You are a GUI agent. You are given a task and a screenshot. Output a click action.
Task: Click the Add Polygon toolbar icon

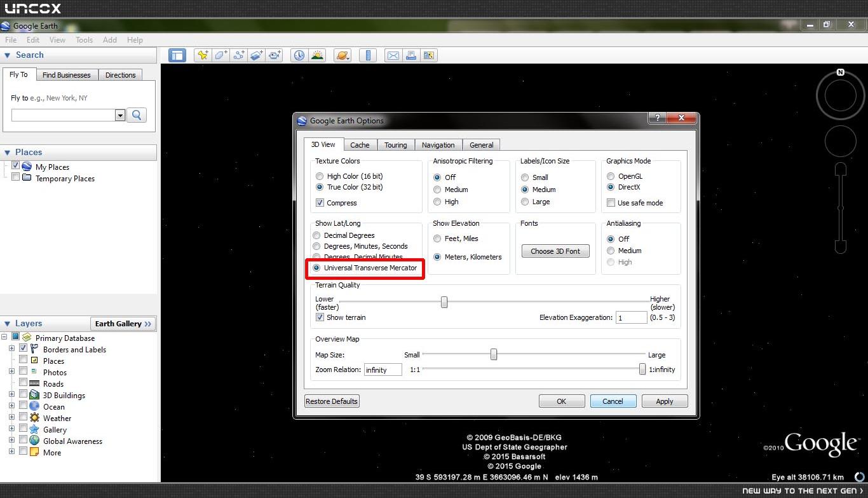point(220,55)
